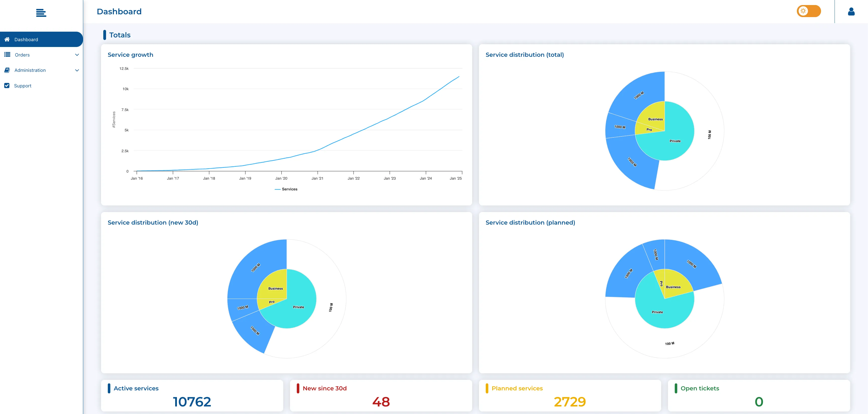Open the user profile icon
This screenshot has height=414, width=868.
[851, 12]
